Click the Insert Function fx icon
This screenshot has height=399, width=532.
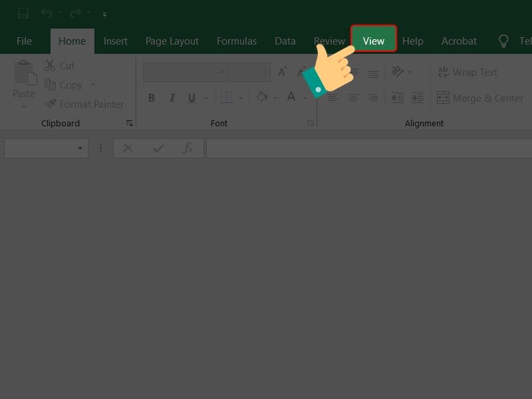188,148
